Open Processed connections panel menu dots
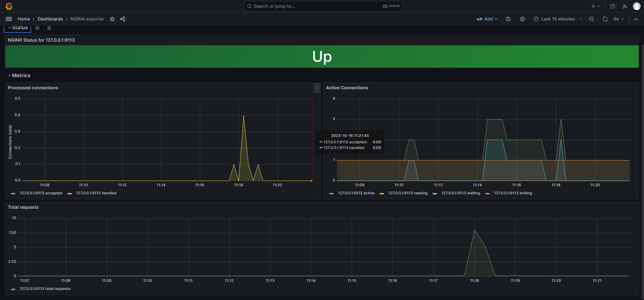644x300 pixels. 317,88
